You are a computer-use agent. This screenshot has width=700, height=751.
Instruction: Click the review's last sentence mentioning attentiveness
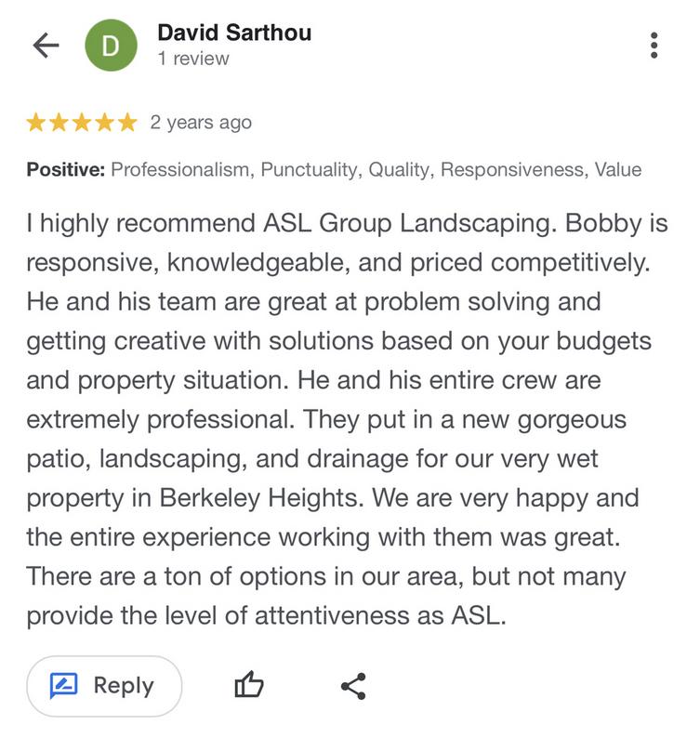pos(325,596)
